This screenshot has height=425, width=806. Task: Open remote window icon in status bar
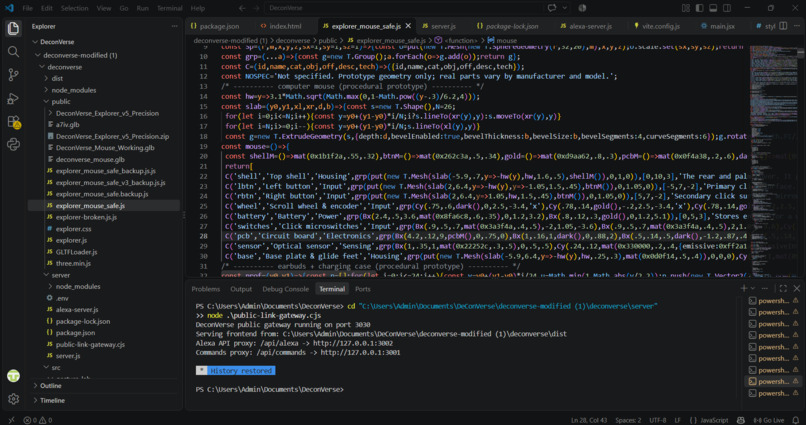11,420
